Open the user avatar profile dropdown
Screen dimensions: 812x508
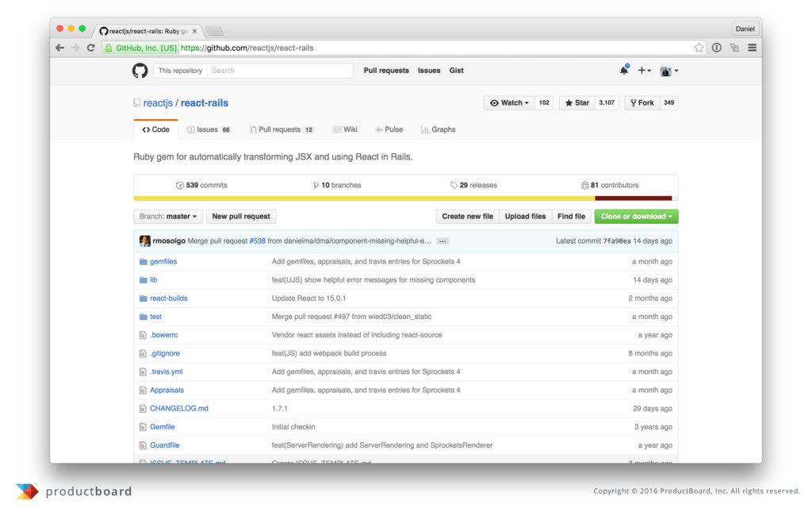pos(668,71)
